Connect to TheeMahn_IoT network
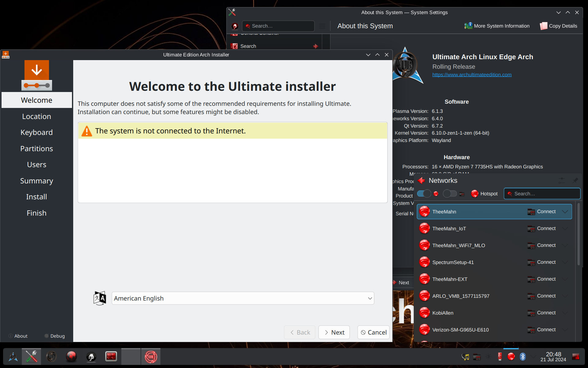The height and width of the screenshot is (368, 588). 541,228
